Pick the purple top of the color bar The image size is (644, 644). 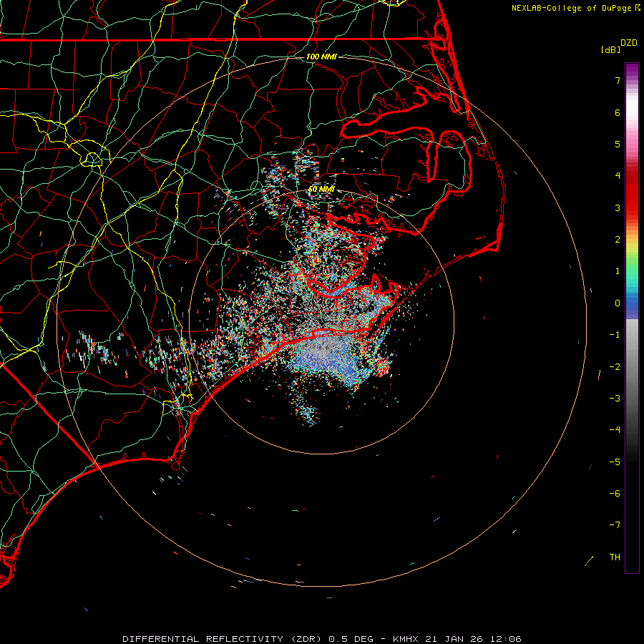tap(632, 68)
